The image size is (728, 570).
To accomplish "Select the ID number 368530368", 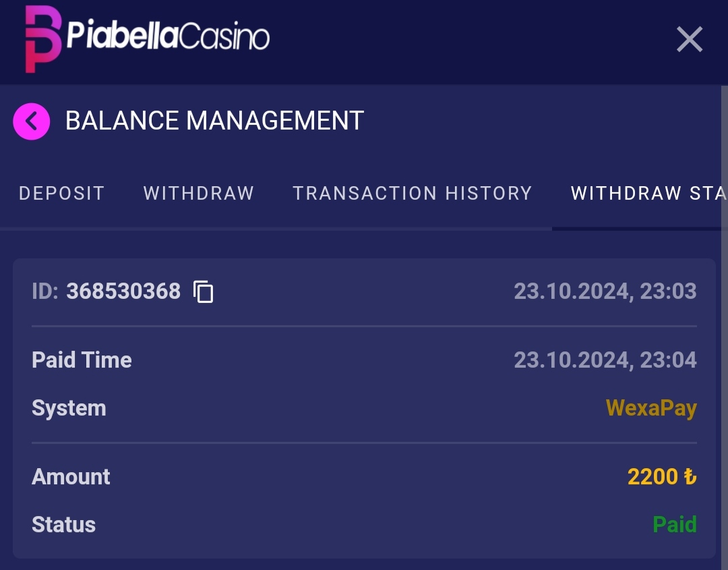I will tap(123, 291).
